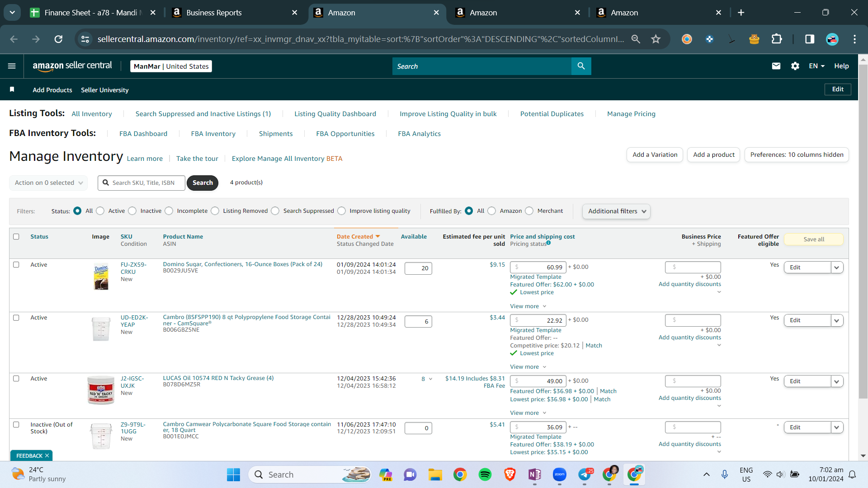Click the Amazon Seller Central logo

point(72,66)
